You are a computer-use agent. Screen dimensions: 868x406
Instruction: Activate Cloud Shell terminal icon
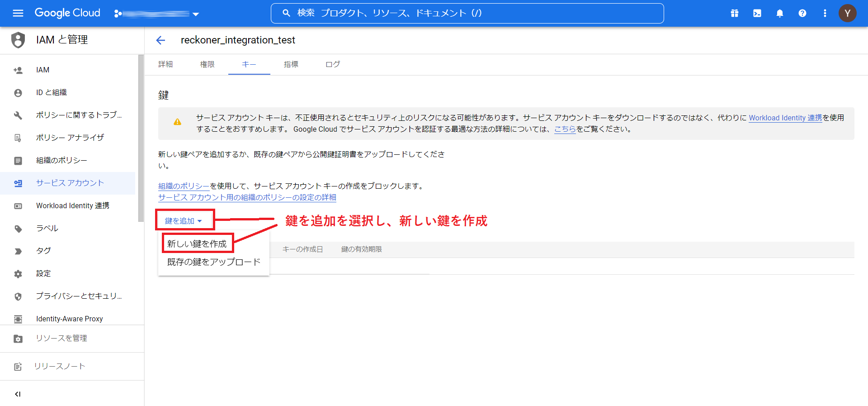pyautogui.click(x=757, y=13)
